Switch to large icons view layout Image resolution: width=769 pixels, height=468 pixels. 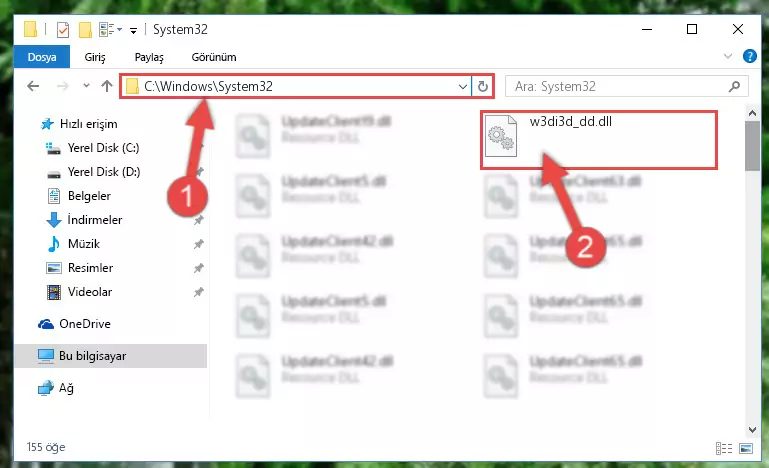pos(746,448)
